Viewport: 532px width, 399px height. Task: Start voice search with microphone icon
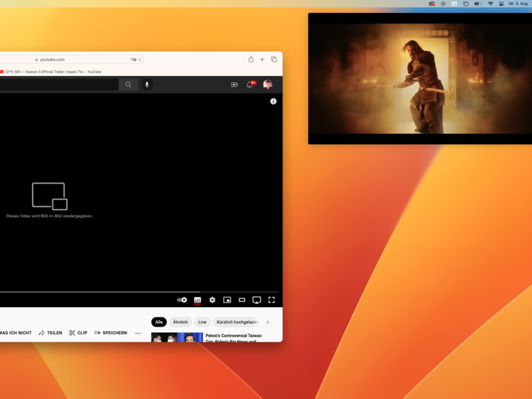147,84
